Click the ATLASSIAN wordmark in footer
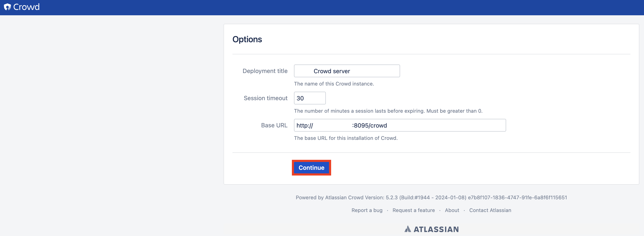Image resolution: width=644 pixels, height=236 pixels. pos(436,229)
